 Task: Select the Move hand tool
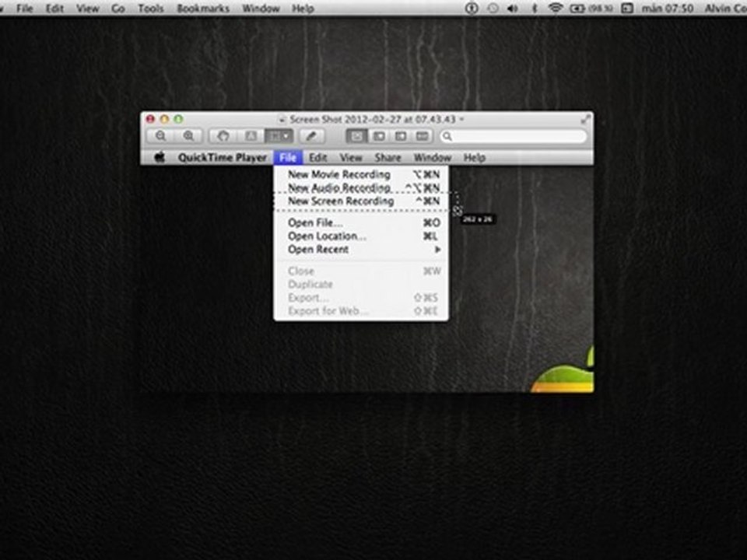point(223,136)
